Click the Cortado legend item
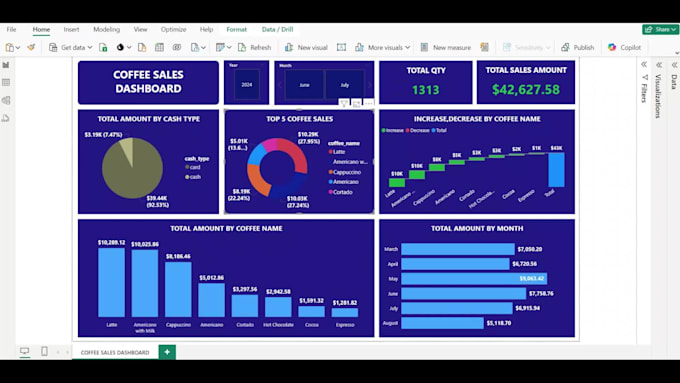 340,192
